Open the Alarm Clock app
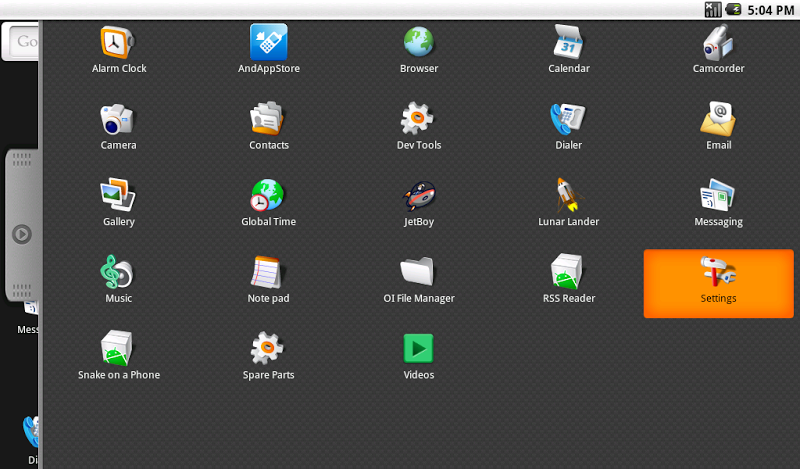800x469 pixels. pyautogui.click(x=118, y=50)
